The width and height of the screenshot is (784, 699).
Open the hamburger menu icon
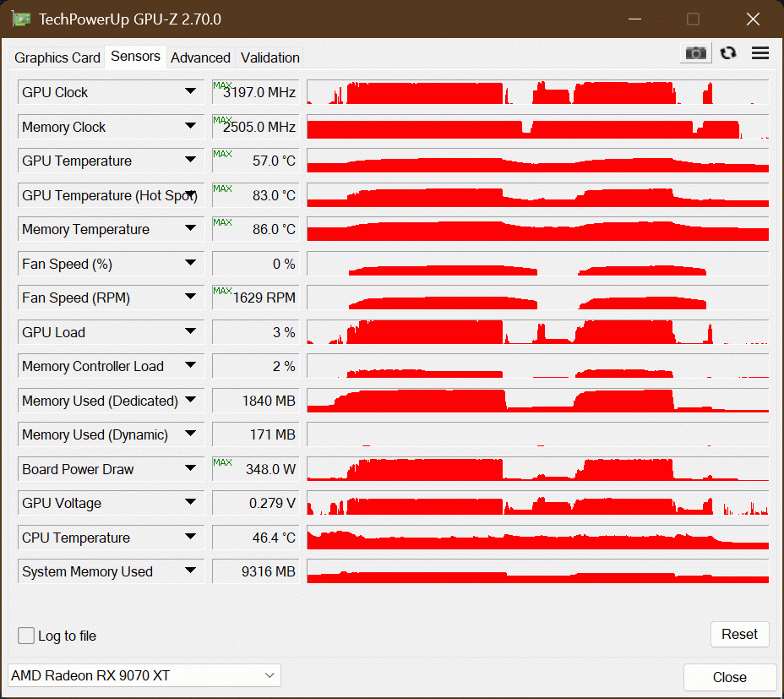760,53
